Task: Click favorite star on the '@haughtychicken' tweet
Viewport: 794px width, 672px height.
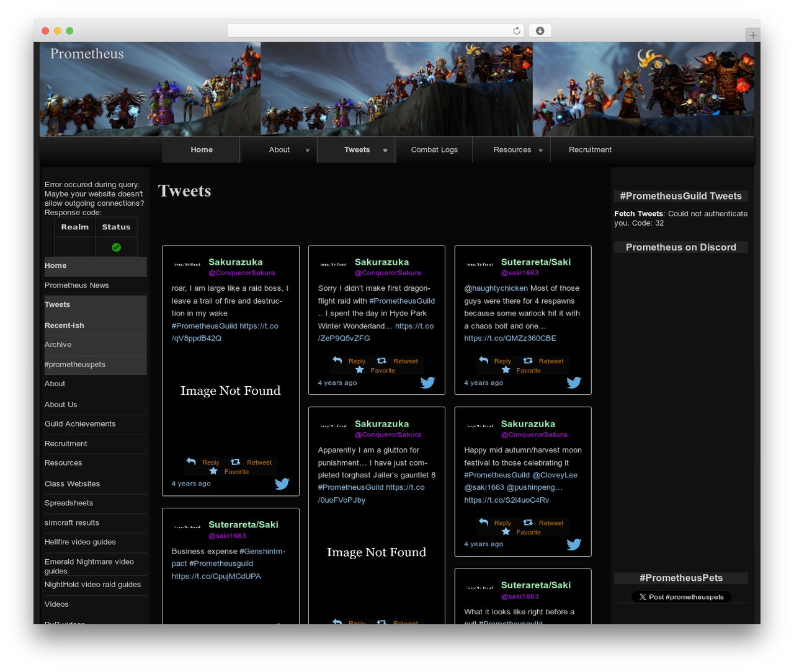Action: click(x=506, y=369)
